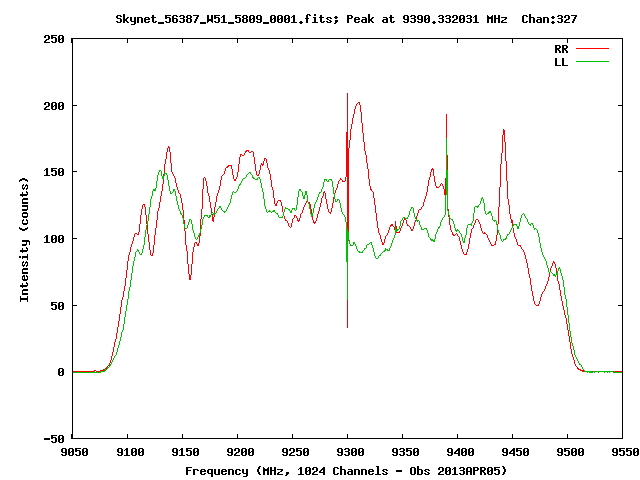Click the x-axis tick label 9050
The height and width of the screenshot is (480, 640).
74,452
